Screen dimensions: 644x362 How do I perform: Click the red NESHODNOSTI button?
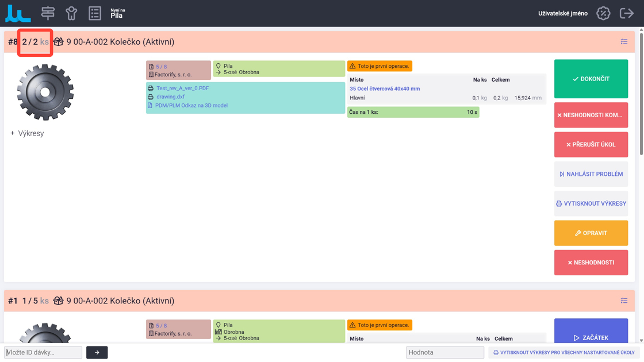[591, 263]
